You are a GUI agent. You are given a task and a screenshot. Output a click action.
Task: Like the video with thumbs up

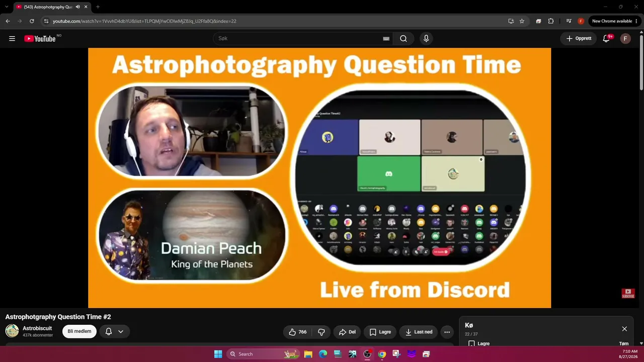[x=297, y=332]
